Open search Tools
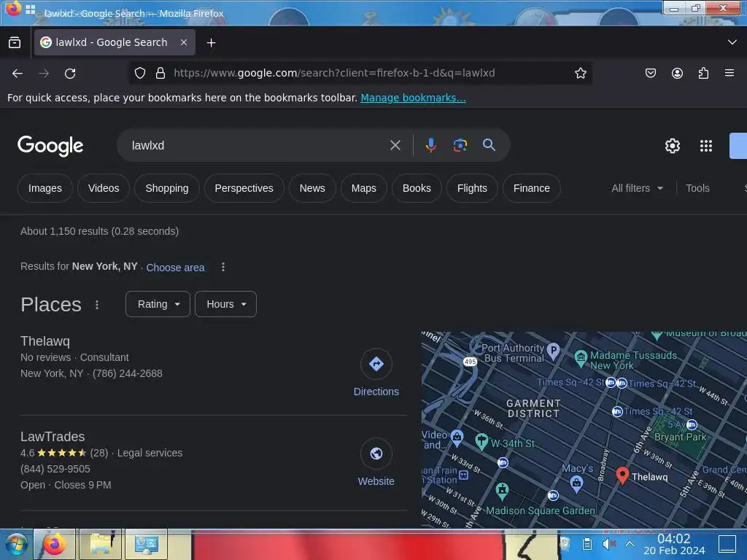This screenshot has height=560, width=747. click(697, 188)
